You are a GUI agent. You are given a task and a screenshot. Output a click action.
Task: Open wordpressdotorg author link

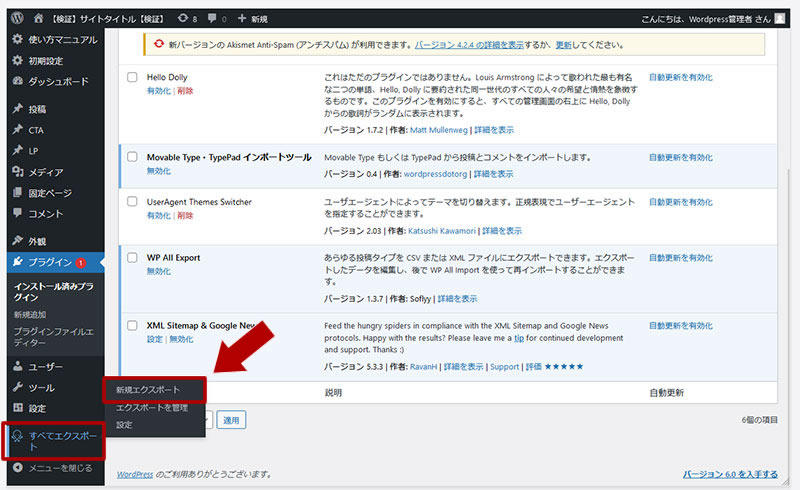(x=435, y=174)
